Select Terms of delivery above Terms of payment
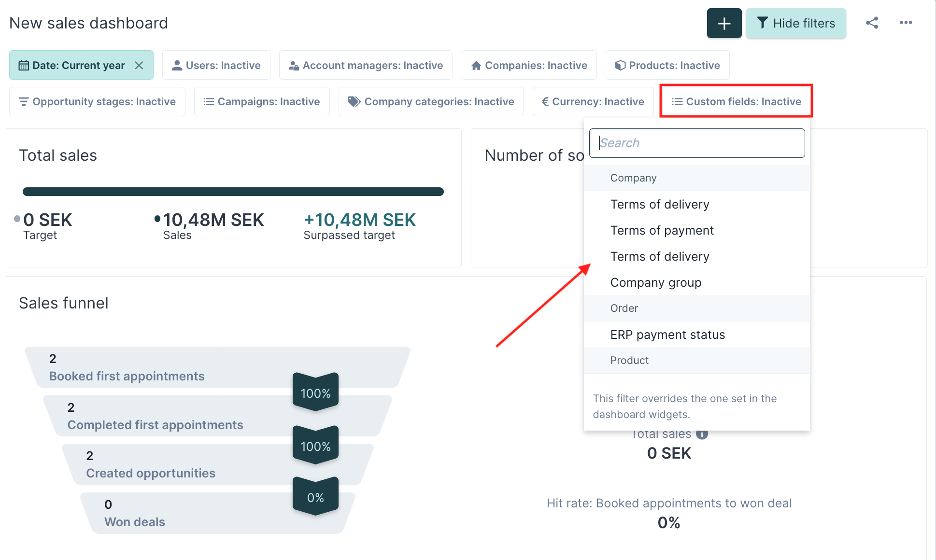This screenshot has height=560, width=936. pos(697,204)
